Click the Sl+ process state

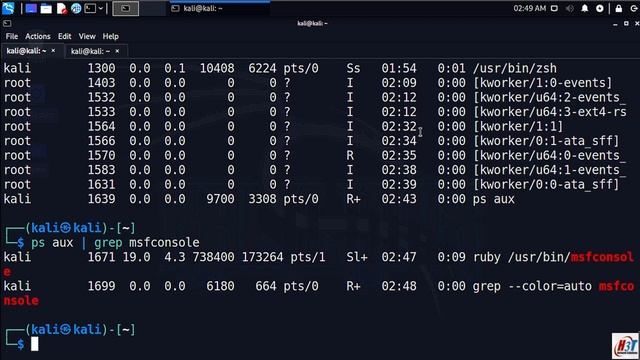(x=357, y=257)
